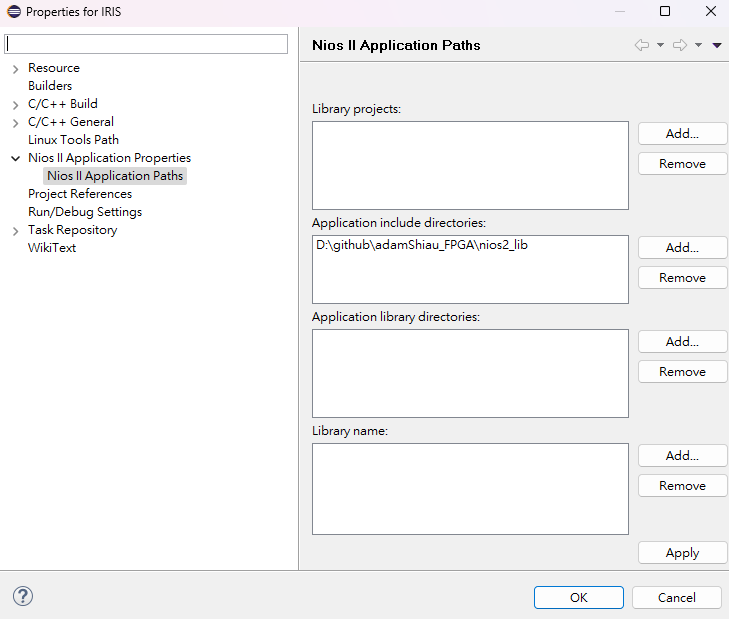The image size is (729, 619).
Task: Select the nios2_lib include directory entry
Action: click(x=422, y=245)
